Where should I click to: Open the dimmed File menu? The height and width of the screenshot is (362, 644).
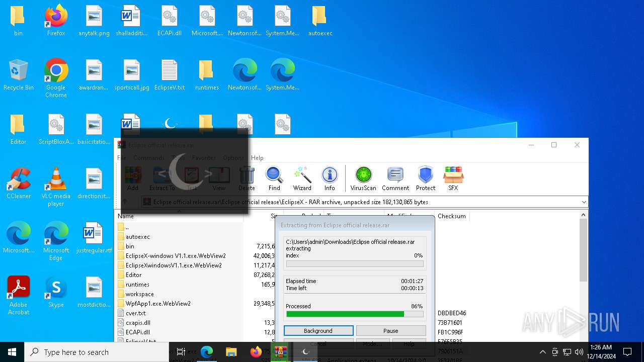pyautogui.click(x=122, y=158)
